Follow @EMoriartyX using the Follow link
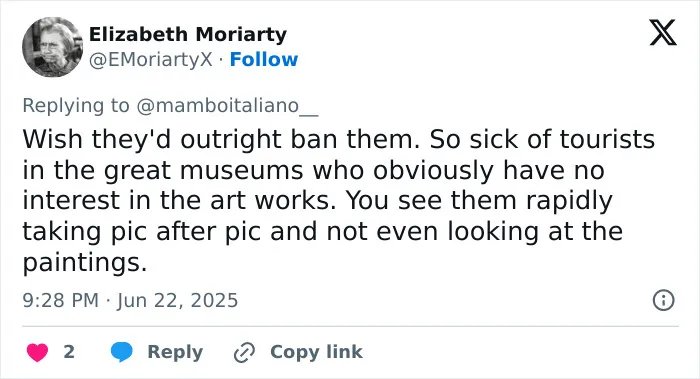This screenshot has width=700, height=379. click(x=263, y=59)
